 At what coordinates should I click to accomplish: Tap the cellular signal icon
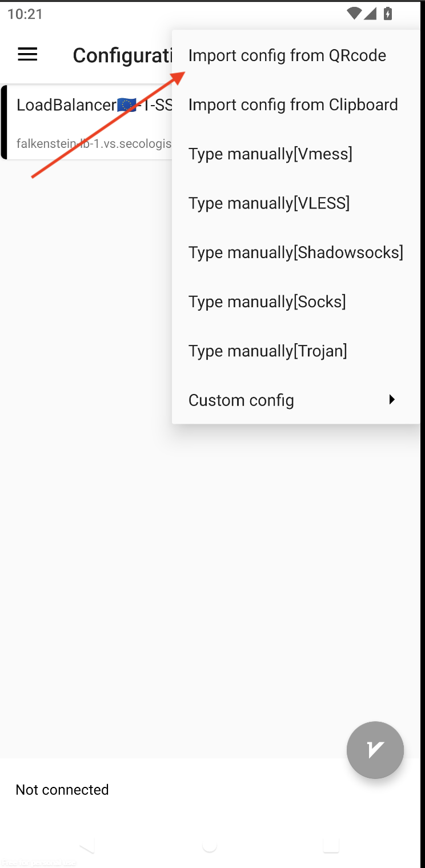(x=370, y=13)
